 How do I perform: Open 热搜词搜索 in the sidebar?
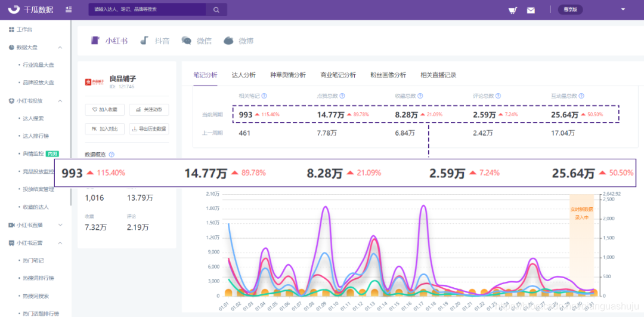36,296
